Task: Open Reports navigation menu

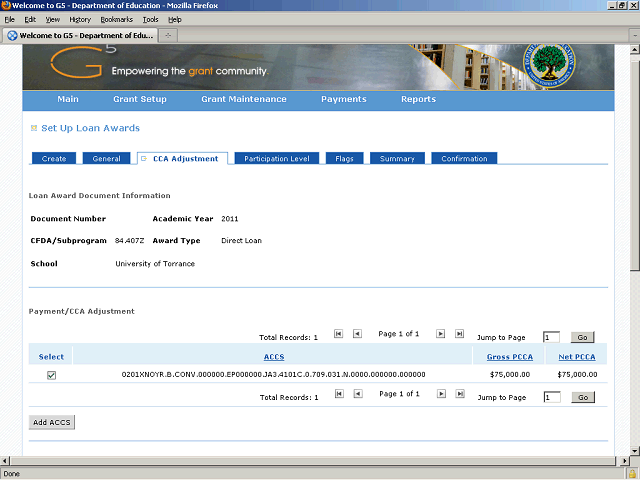Action: pyautogui.click(x=418, y=99)
